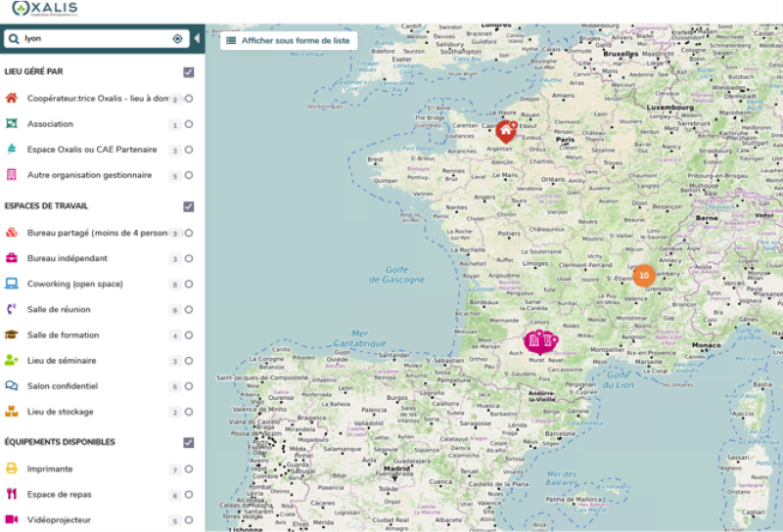This screenshot has height=532, width=783.
Task: Select the Espace Oxalis ou CAE Partenaire radio button
Action: point(188,151)
